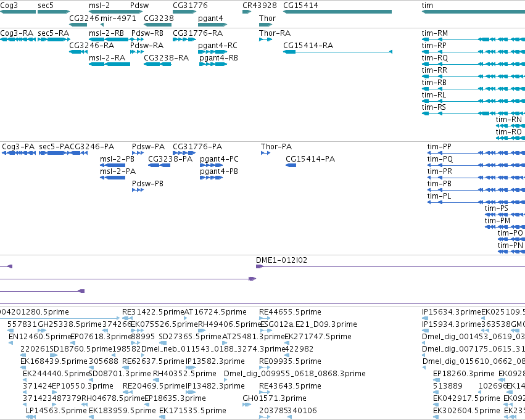This screenshot has height=420, width=525.
Task: Click the CG3238-PA protein feature
Action: 159,165
